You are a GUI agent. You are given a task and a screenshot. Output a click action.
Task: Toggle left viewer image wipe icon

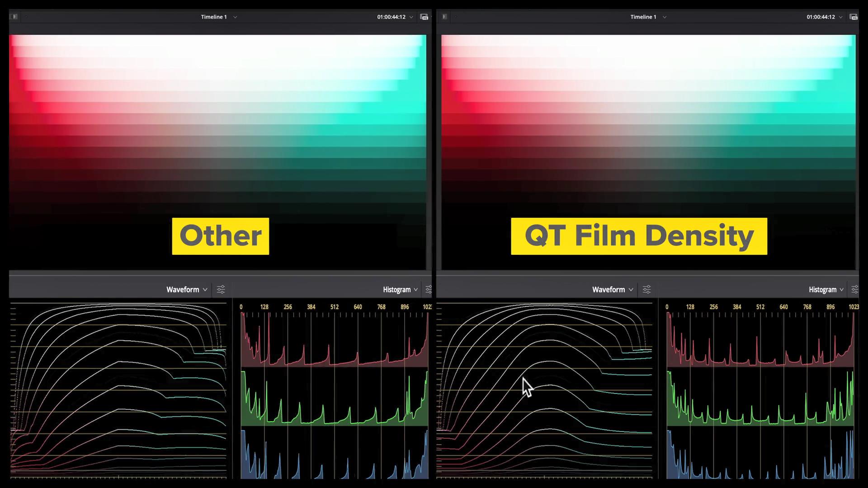click(14, 17)
